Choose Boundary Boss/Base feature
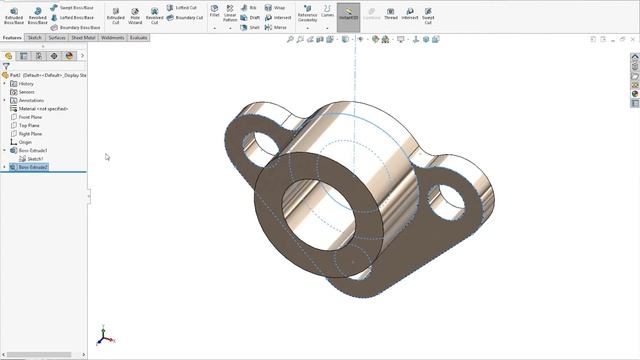Viewport: 640px width, 360px height. point(76,27)
